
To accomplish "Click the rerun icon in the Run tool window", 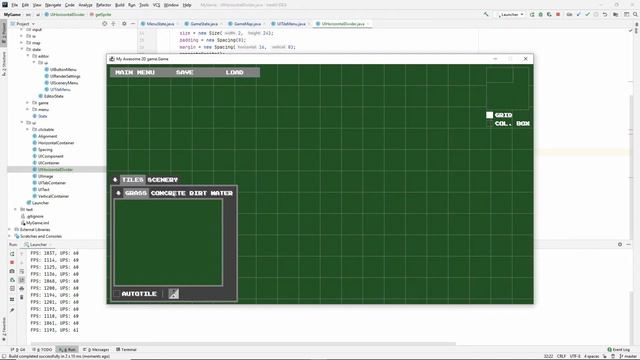I will pos(12,254).
